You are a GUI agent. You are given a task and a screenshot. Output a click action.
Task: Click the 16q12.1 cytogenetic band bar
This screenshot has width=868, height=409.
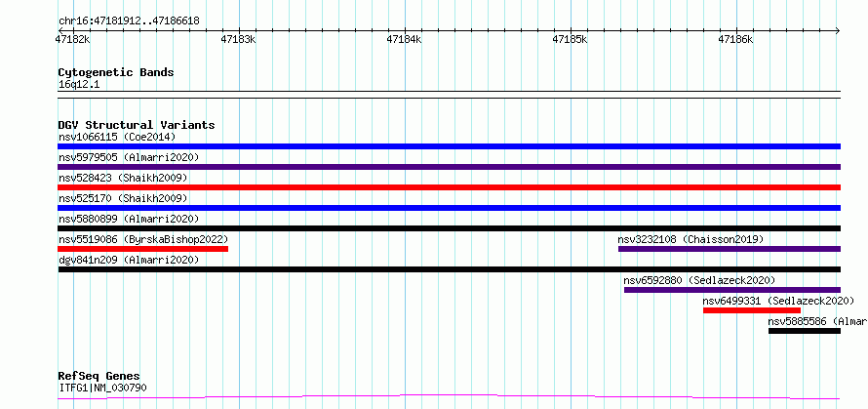click(449, 95)
